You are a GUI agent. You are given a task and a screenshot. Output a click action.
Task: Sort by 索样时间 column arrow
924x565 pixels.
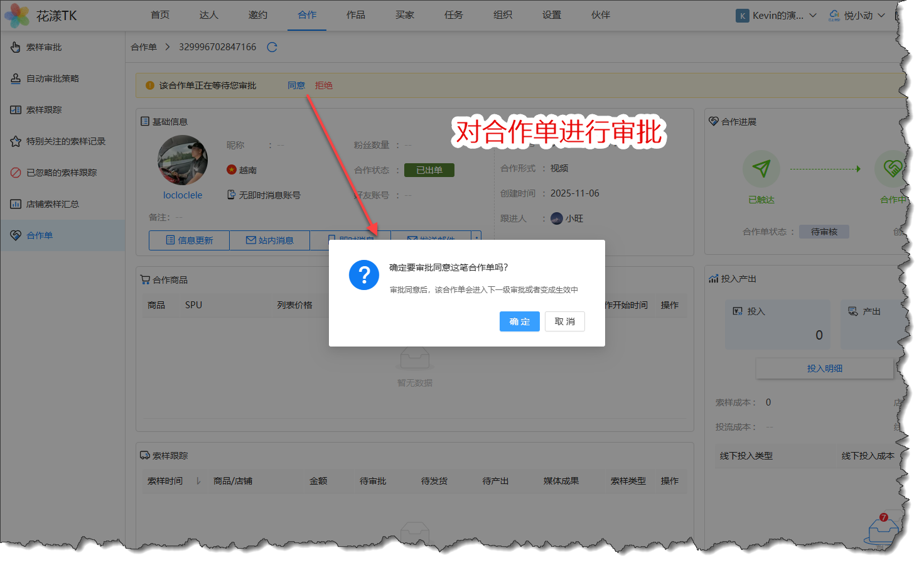(198, 481)
